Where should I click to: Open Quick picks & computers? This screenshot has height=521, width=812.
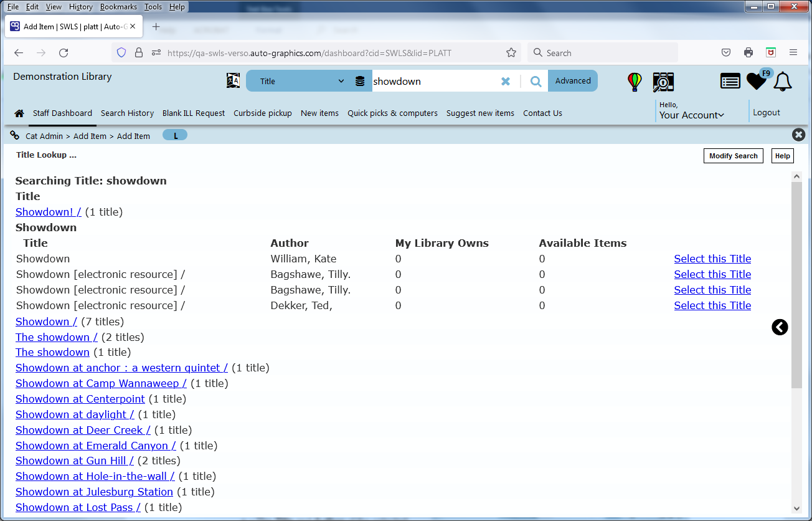[x=392, y=113]
